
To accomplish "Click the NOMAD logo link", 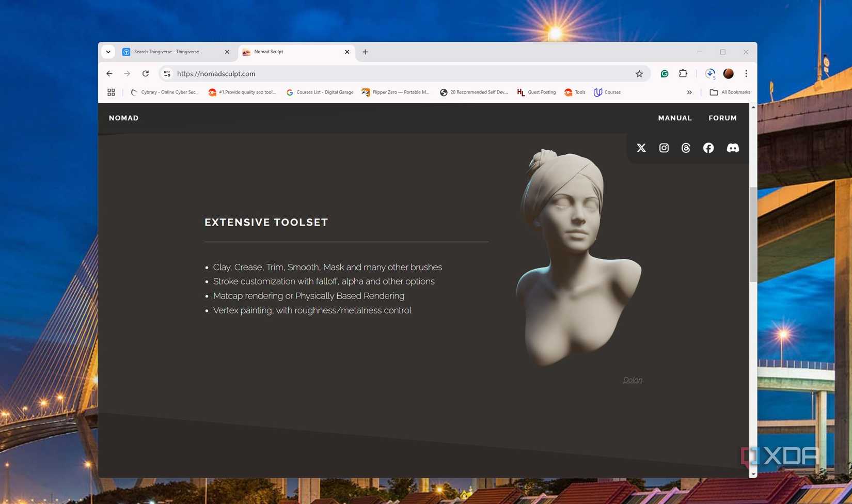I will click(124, 118).
